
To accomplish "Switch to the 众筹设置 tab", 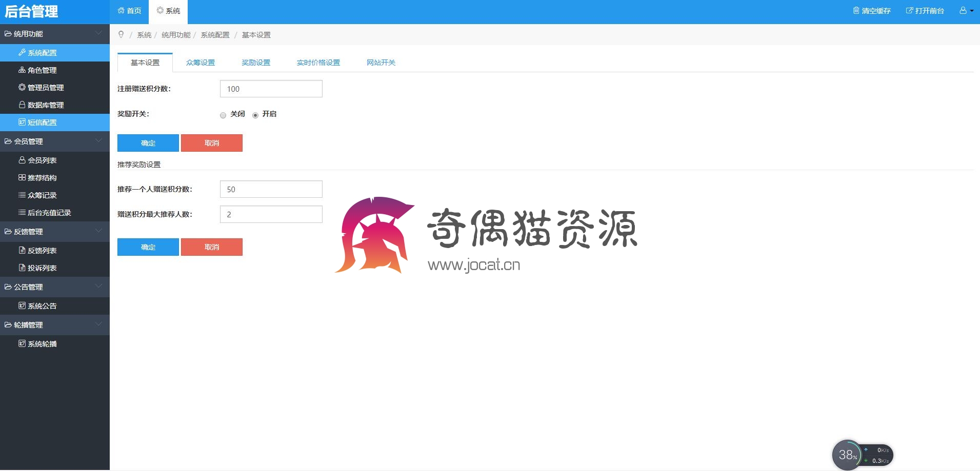I will click(x=201, y=63).
